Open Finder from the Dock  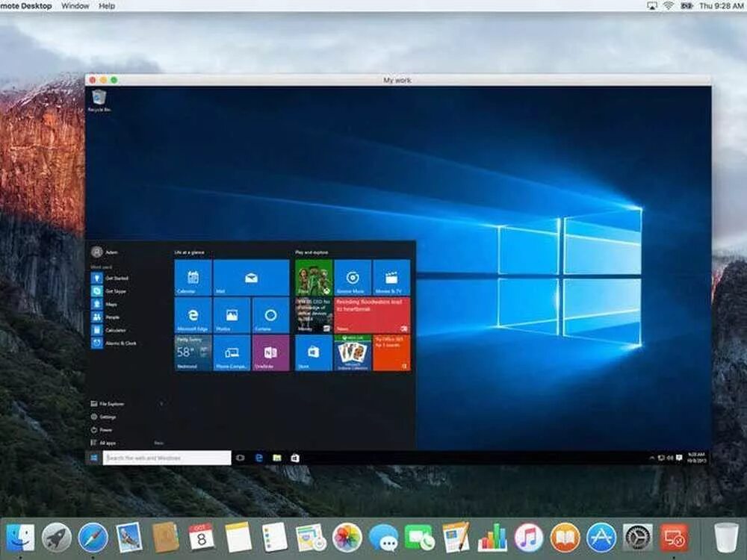(20, 538)
